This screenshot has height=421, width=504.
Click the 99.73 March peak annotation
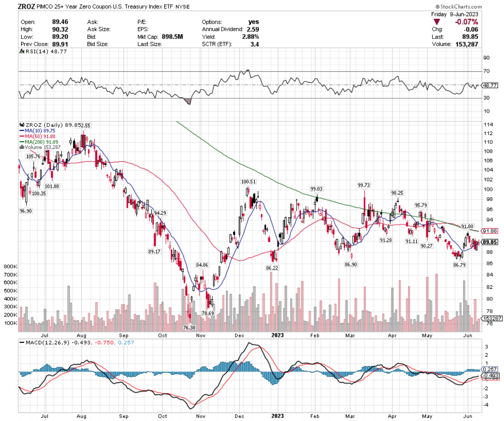364,185
